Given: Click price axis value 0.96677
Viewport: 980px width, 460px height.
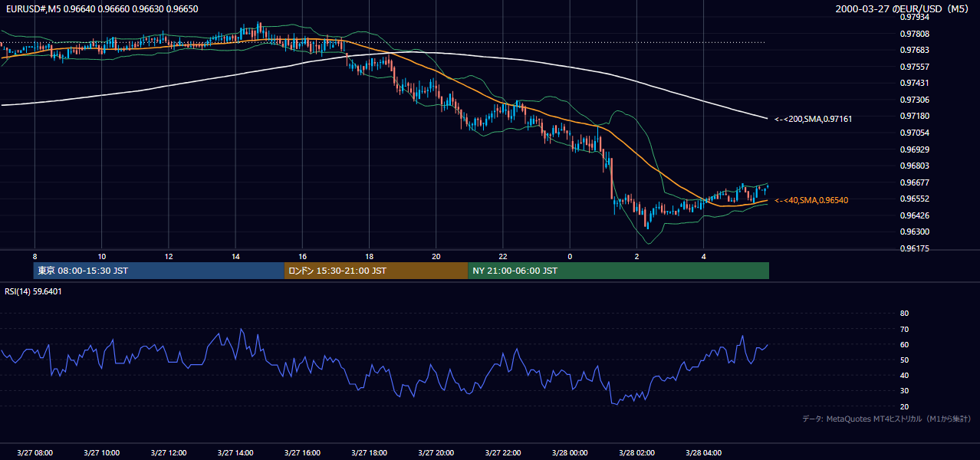Looking at the screenshot, I should (914, 182).
